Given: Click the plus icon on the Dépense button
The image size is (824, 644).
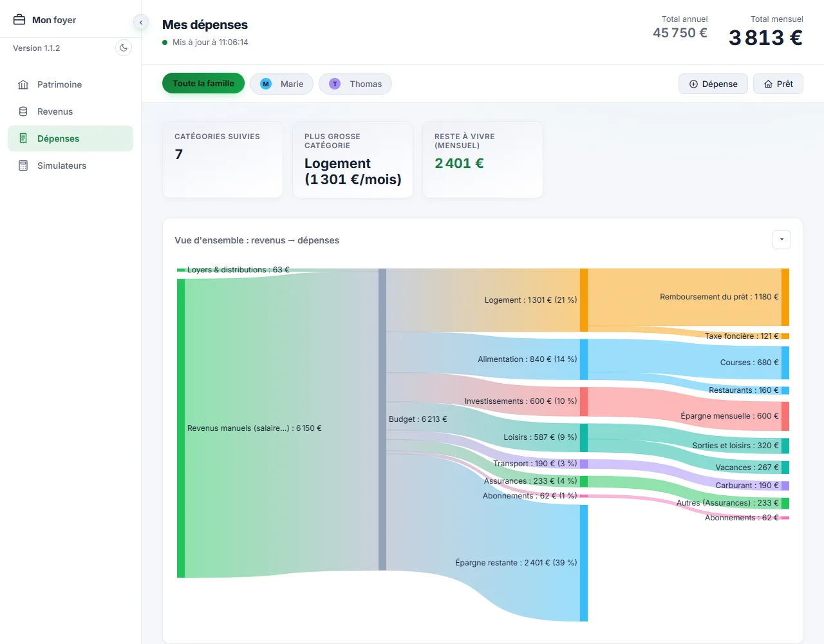Looking at the screenshot, I should [x=693, y=84].
